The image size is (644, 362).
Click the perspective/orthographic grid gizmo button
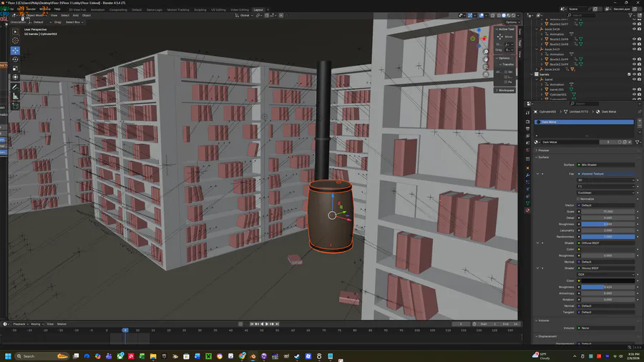click(x=486, y=74)
